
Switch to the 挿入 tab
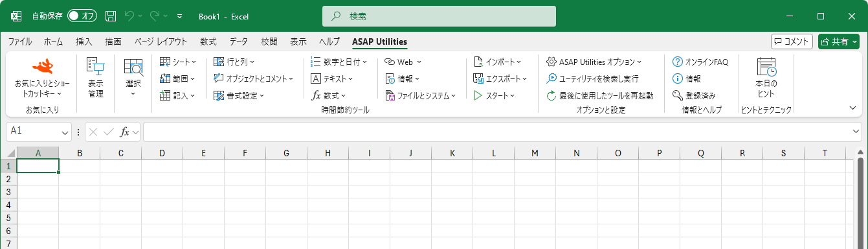coord(84,41)
